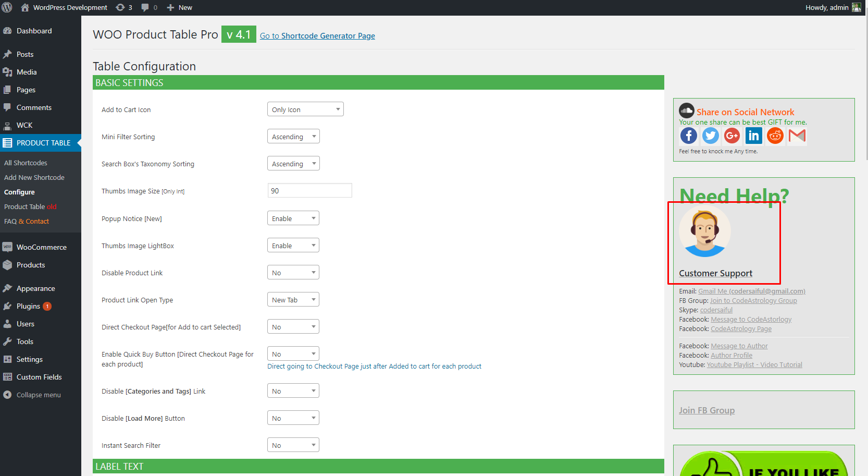
Task: Share on Twitter icon
Action: coord(710,136)
